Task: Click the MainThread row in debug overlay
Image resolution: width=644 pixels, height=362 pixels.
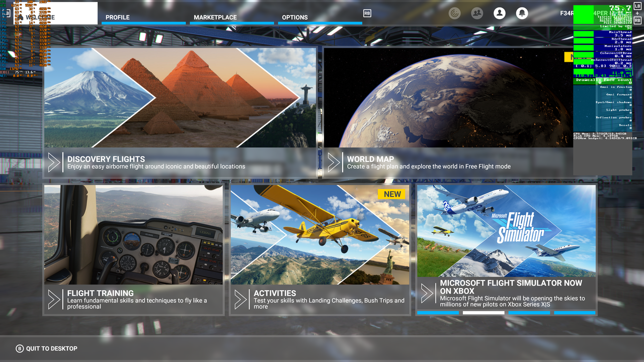Action: coord(603,34)
